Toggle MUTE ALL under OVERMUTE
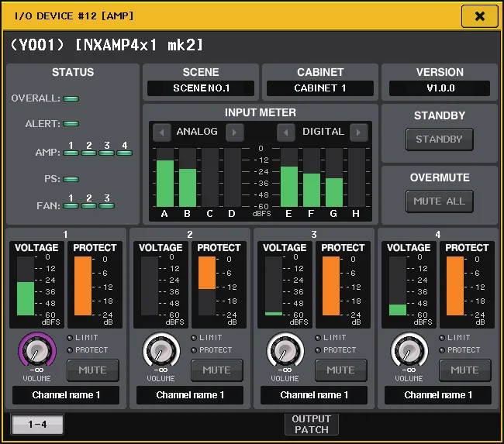504x444 pixels. pos(440,201)
